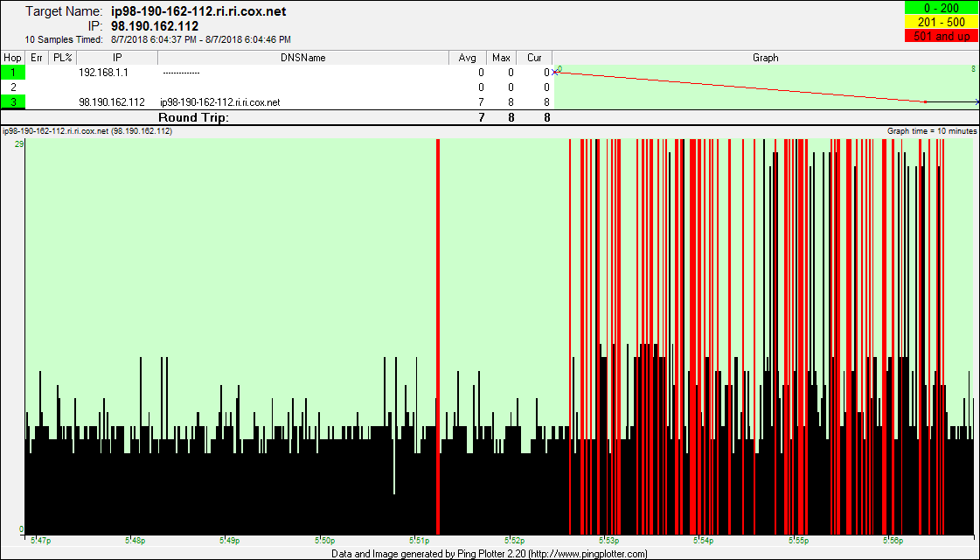
Task: Click the hop 1 green number box
Action: tap(13, 73)
